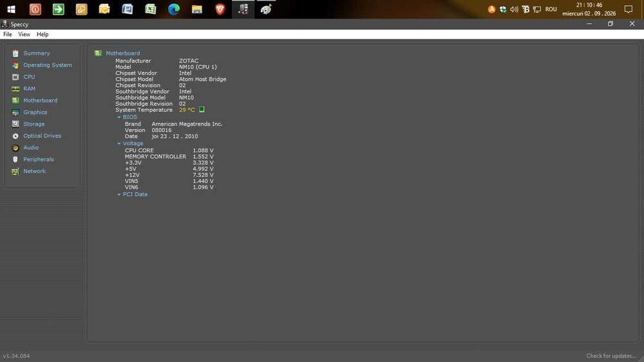Select the Audio speaker icon in sidebar
Screen dimensions: 644x362
15,148
